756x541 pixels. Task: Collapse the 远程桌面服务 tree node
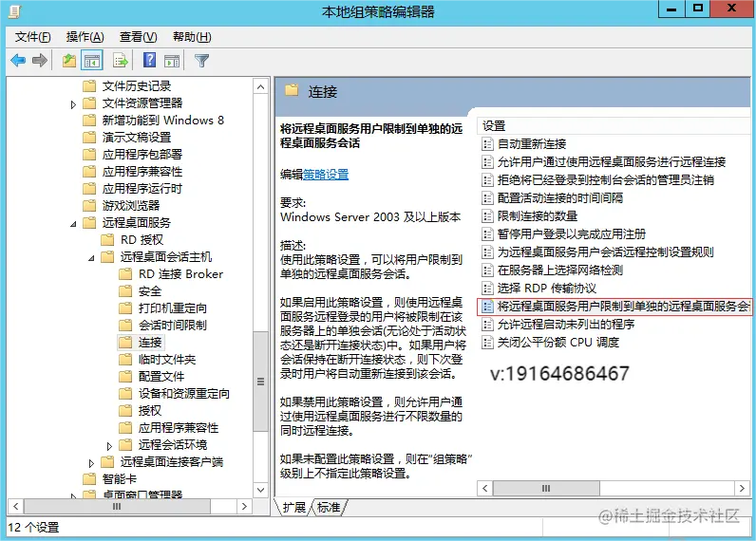(x=73, y=224)
